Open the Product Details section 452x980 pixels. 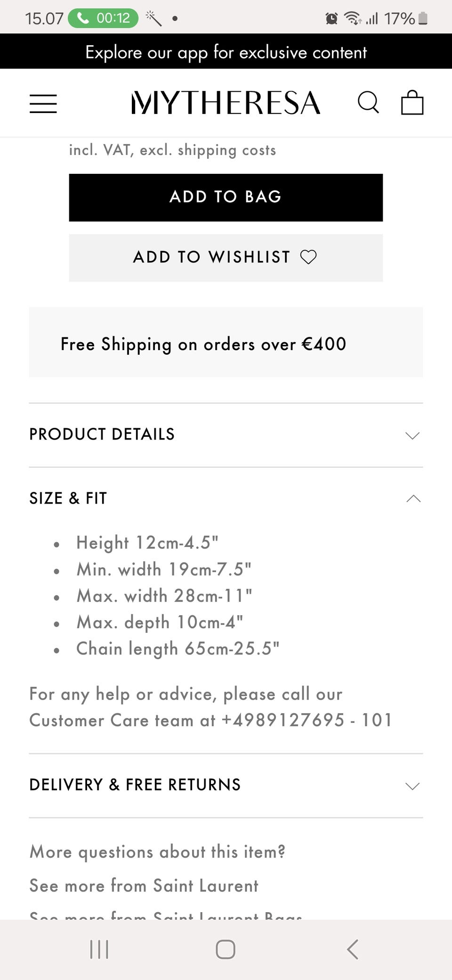pos(102,434)
